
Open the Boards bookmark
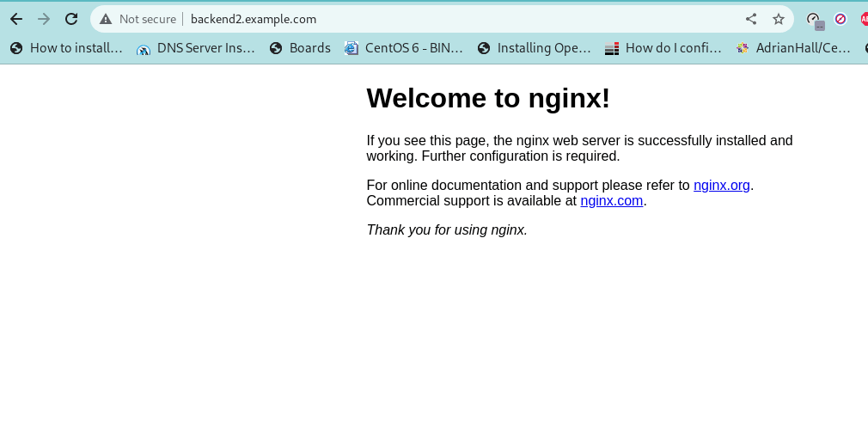300,48
